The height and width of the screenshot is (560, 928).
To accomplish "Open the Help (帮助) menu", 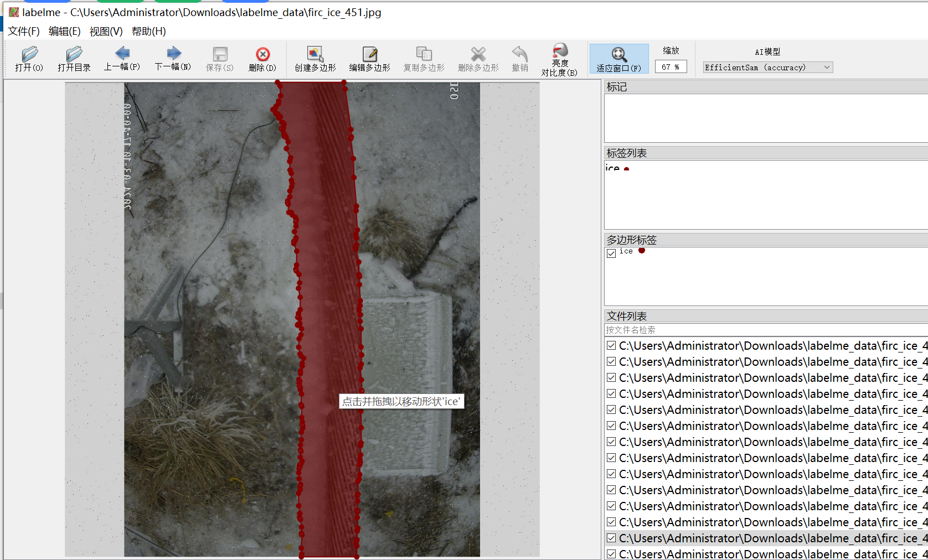I will click(x=148, y=32).
